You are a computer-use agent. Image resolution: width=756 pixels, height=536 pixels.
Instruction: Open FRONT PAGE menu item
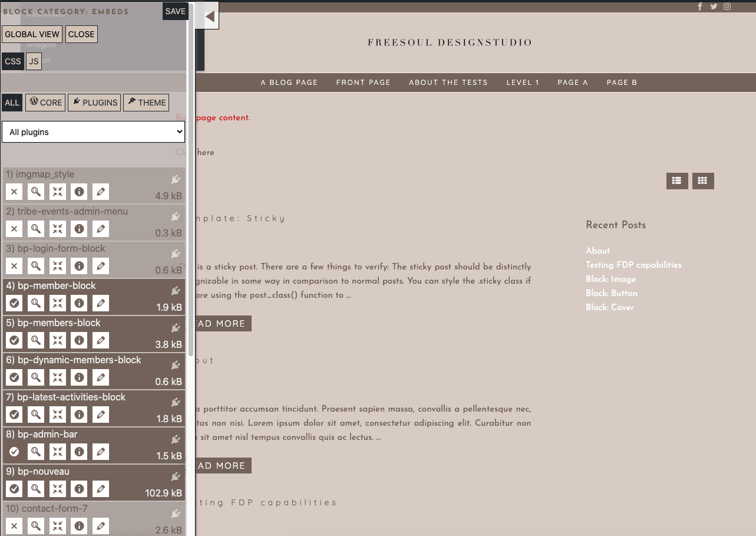pos(364,83)
